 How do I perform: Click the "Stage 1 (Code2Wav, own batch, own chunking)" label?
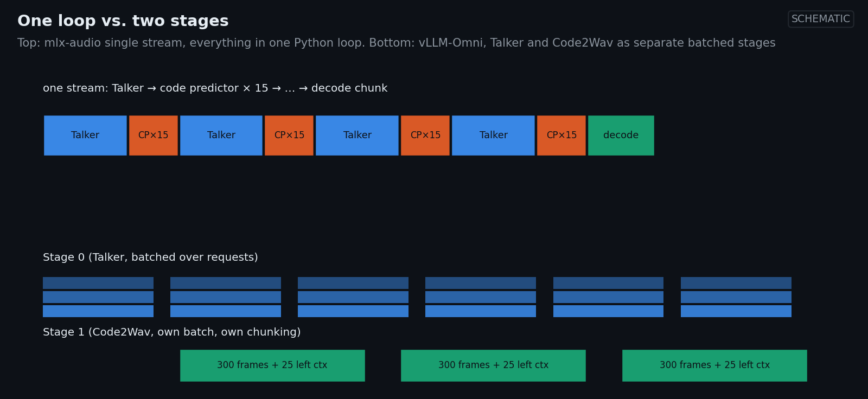(x=172, y=332)
